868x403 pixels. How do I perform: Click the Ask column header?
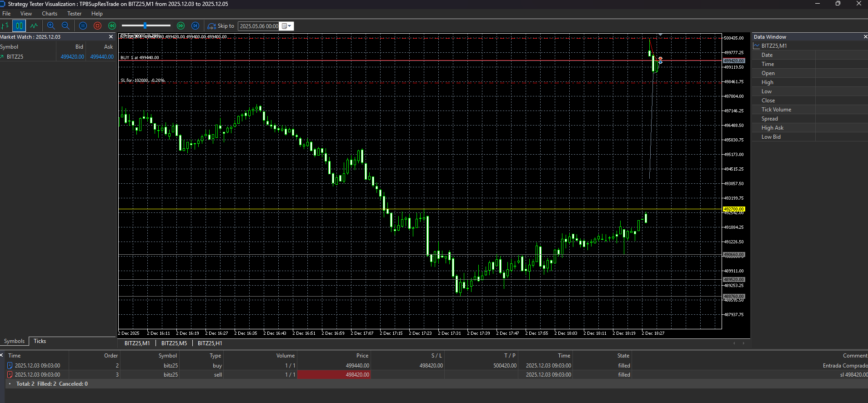108,47
